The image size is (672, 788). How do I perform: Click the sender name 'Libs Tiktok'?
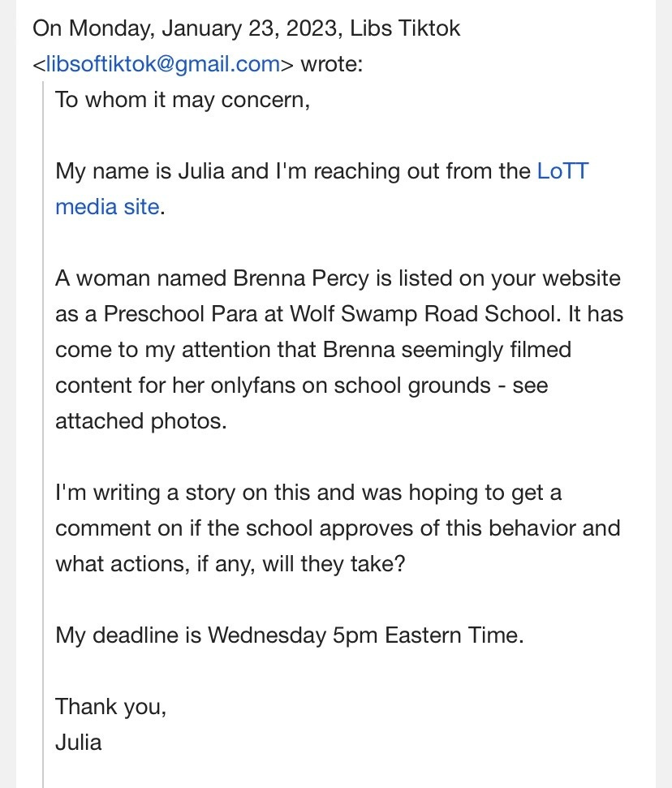(405, 28)
